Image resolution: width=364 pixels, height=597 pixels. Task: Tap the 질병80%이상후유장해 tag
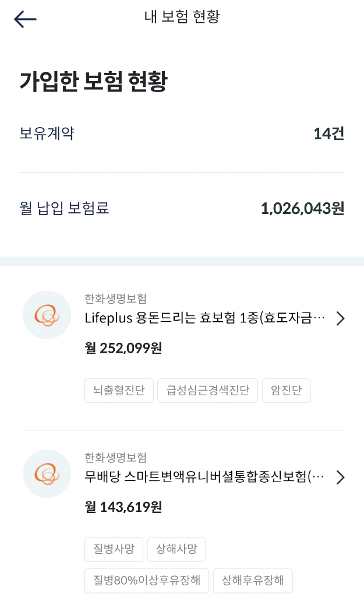coord(147,581)
